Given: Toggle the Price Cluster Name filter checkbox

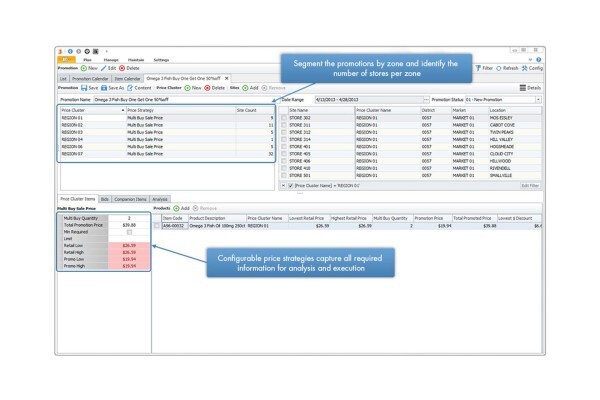Looking at the screenshot, I should click(x=291, y=186).
